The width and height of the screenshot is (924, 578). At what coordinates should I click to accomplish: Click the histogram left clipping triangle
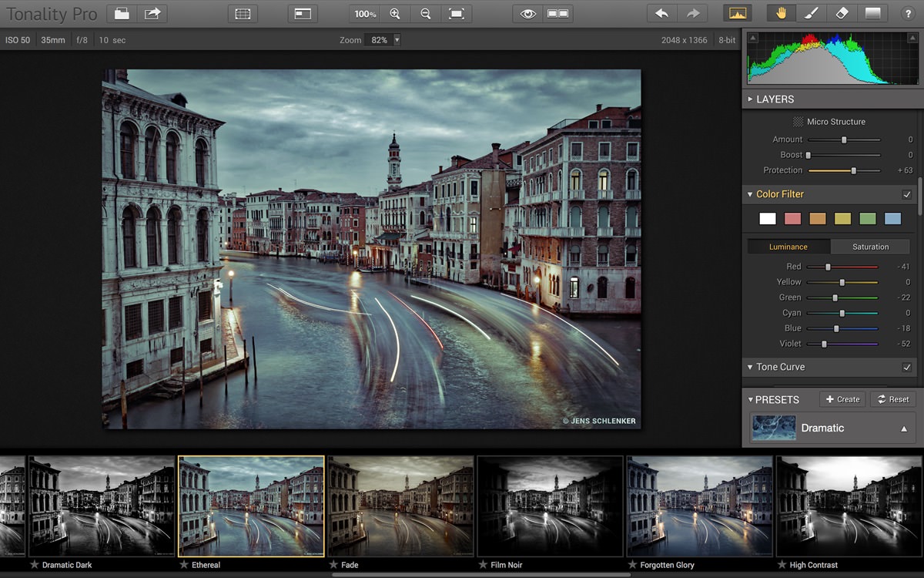pos(753,37)
